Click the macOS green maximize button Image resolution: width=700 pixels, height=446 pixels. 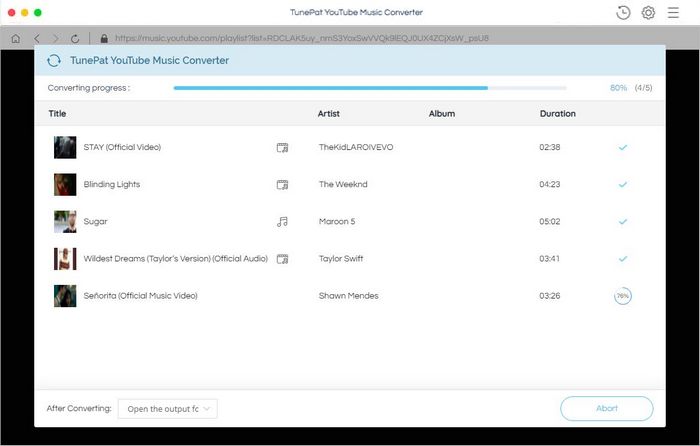tap(38, 13)
